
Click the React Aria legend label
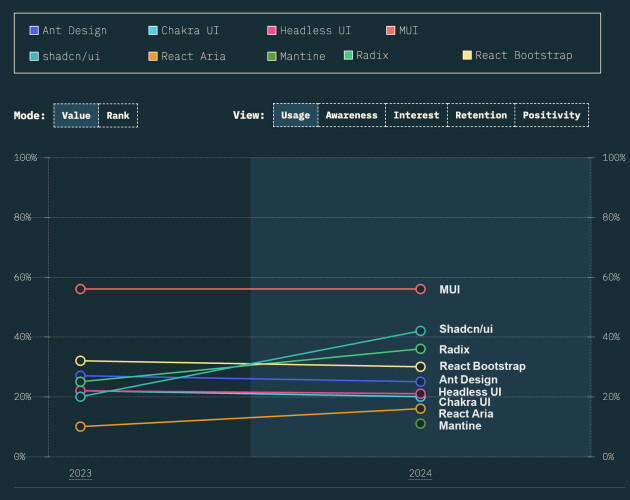193,56
